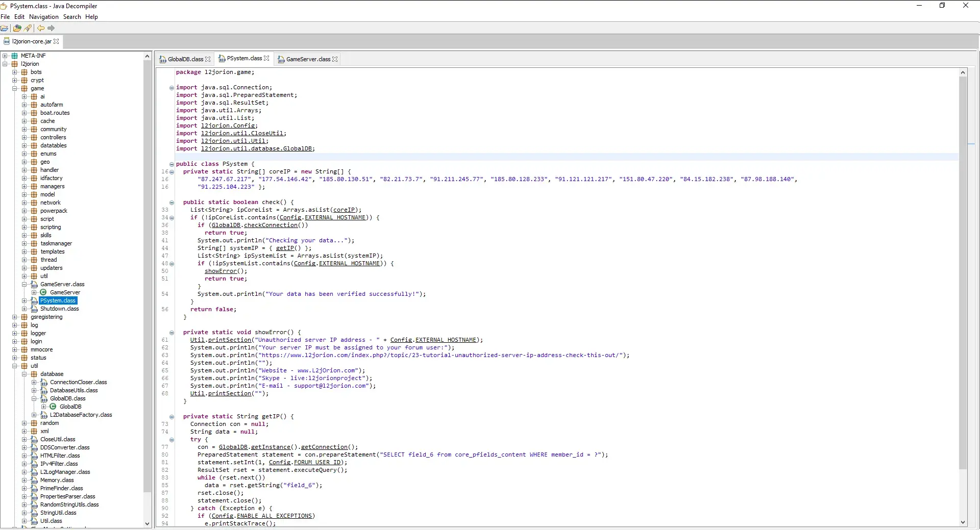
Task: Click the login package icon
Action: tap(24, 341)
